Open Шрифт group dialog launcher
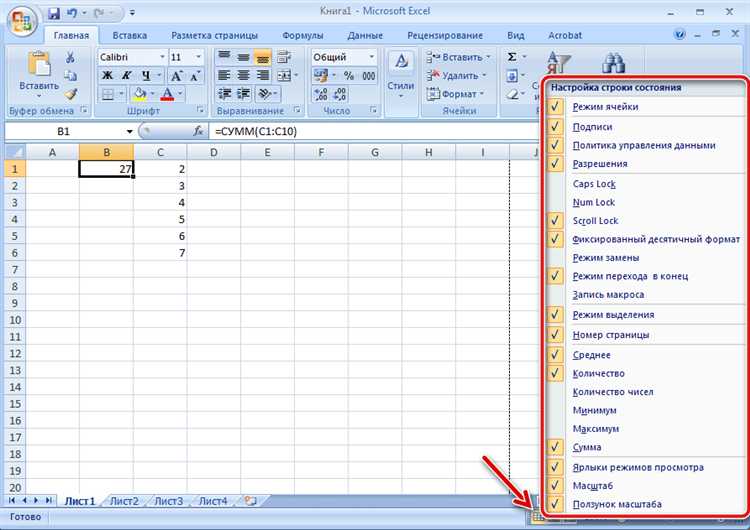The image size is (750, 530). (x=200, y=110)
